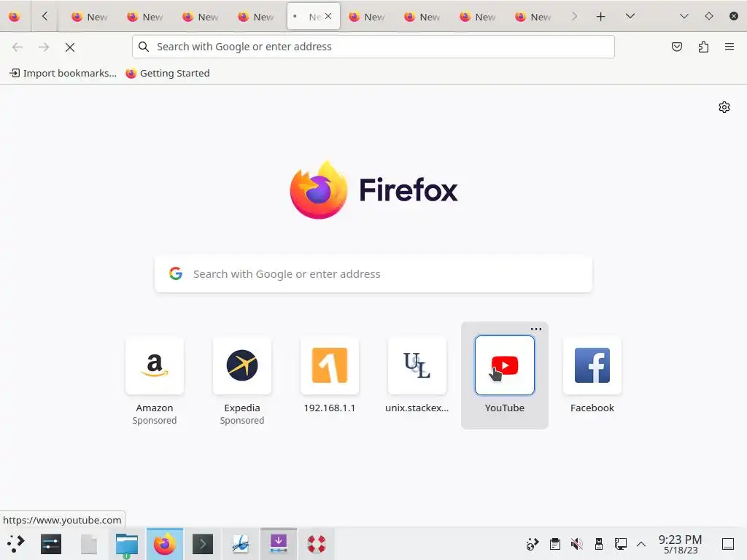Expand the list all tabs dropdown
The height and width of the screenshot is (560, 747).
coord(630,16)
